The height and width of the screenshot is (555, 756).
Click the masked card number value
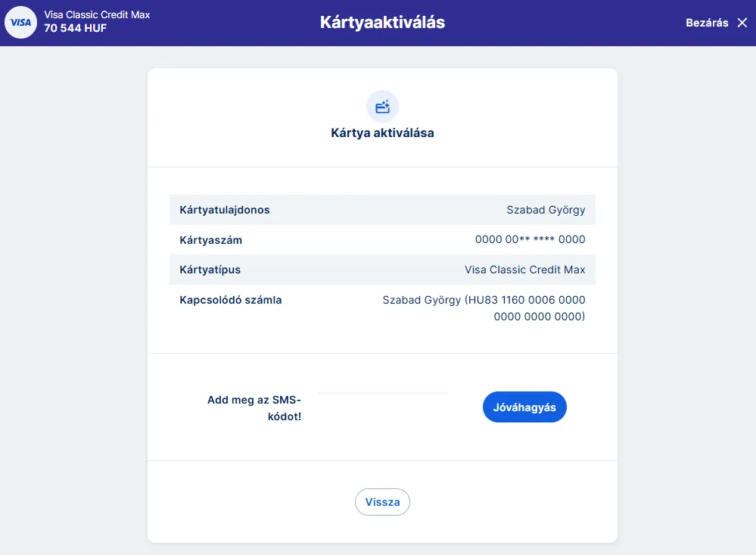[x=530, y=240]
